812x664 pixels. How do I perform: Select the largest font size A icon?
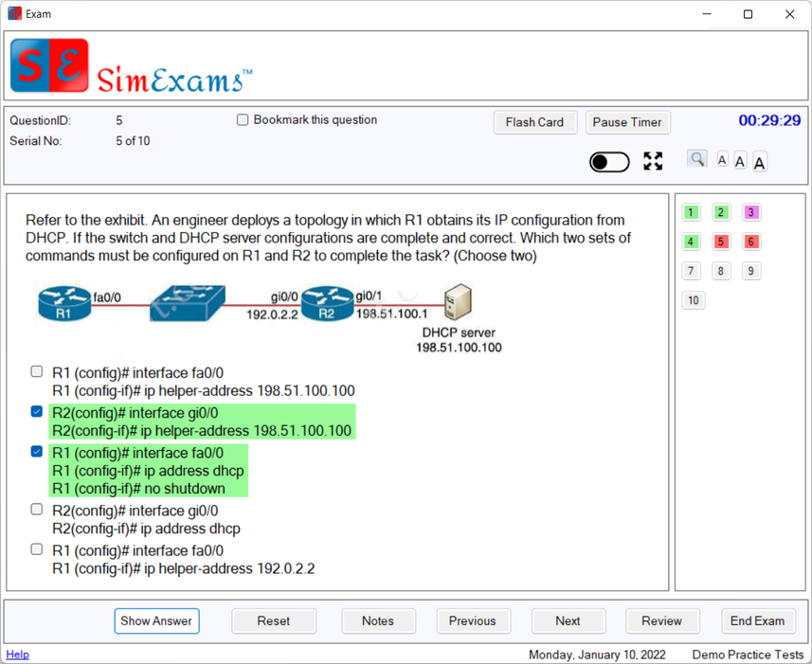tap(759, 162)
